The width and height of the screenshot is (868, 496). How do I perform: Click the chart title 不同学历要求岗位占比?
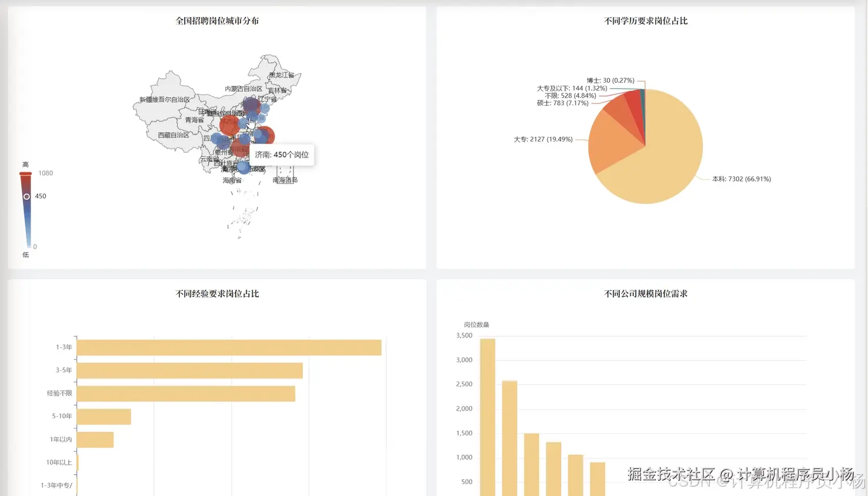click(646, 21)
